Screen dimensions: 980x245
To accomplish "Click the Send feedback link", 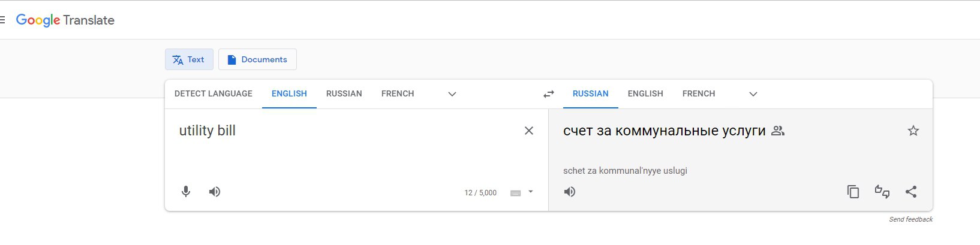I will coord(910,219).
